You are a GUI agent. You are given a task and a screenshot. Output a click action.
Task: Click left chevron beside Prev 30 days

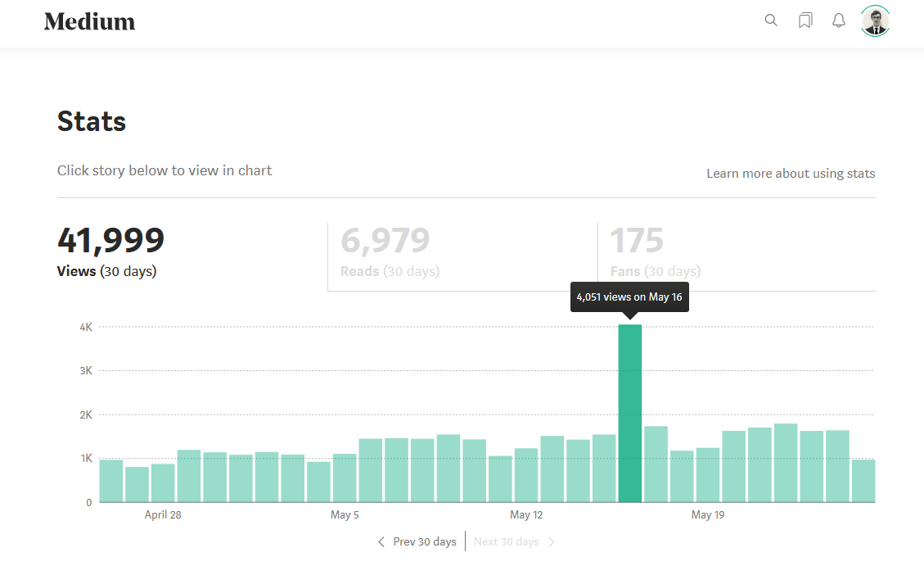point(381,541)
